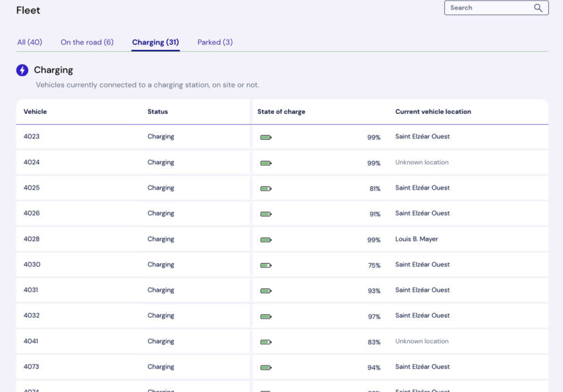Select the Parked (3) tab

tap(215, 42)
